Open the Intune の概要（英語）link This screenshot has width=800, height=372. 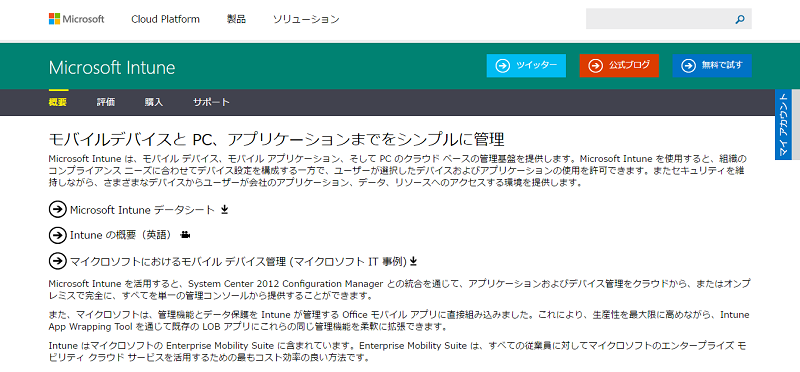pyautogui.click(x=122, y=235)
